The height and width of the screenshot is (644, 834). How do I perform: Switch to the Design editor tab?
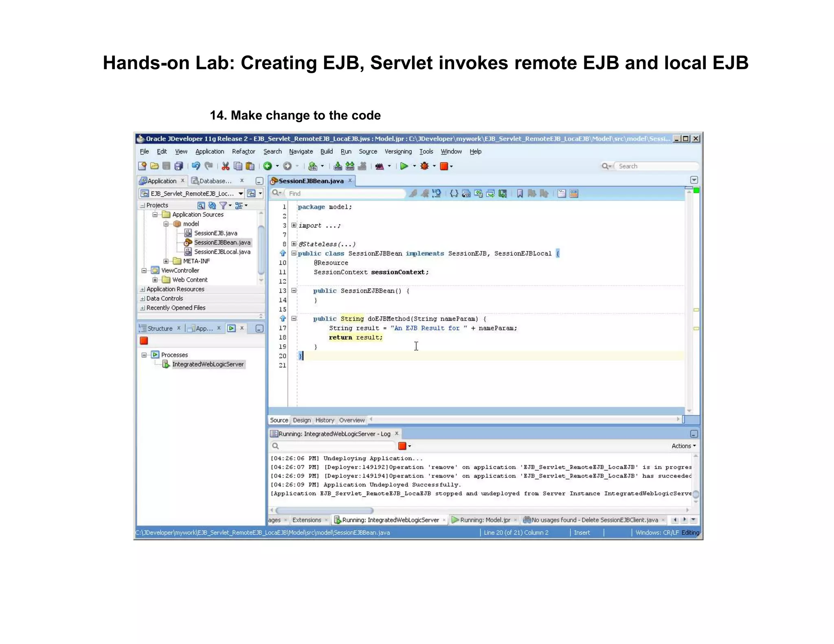pos(302,420)
